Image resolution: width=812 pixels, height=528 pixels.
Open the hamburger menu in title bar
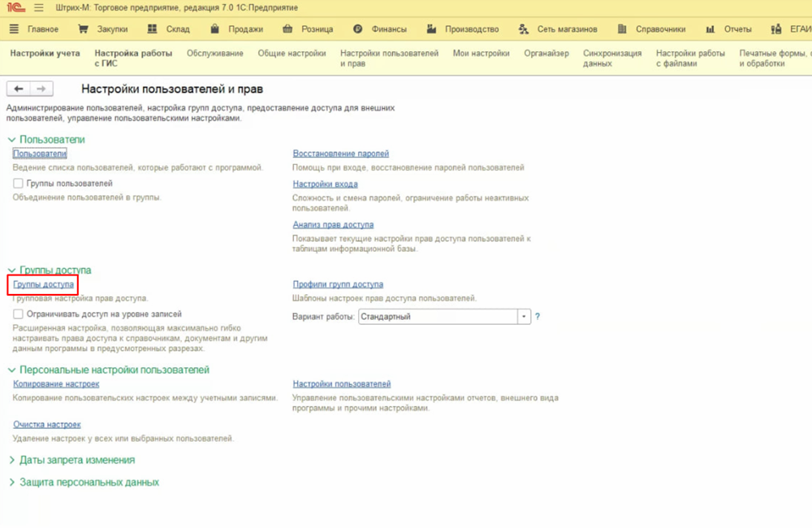(39, 7)
